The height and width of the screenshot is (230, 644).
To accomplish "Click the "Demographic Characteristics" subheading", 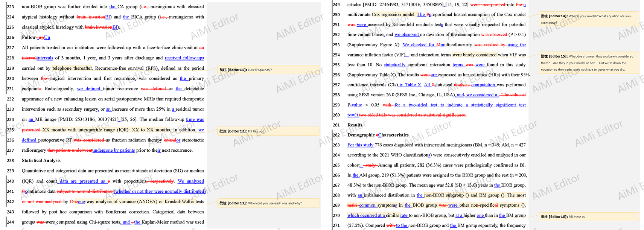I will [378, 135].
